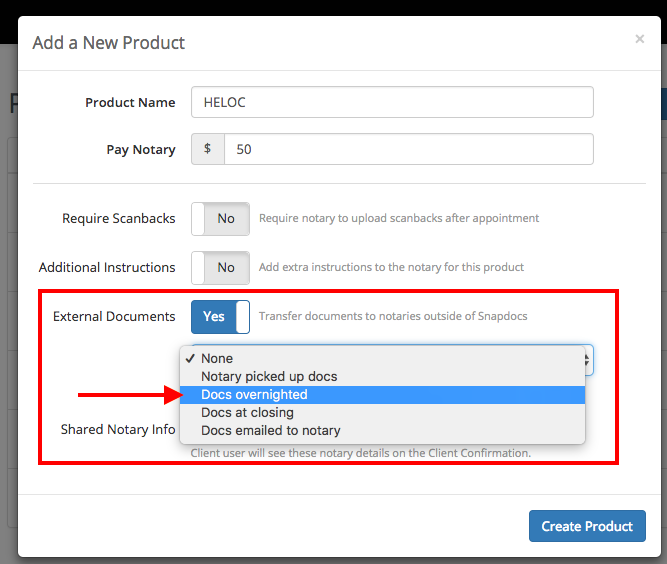667x564 pixels.
Task: Enable the Additional Instructions switch
Action: pyautogui.click(x=220, y=267)
